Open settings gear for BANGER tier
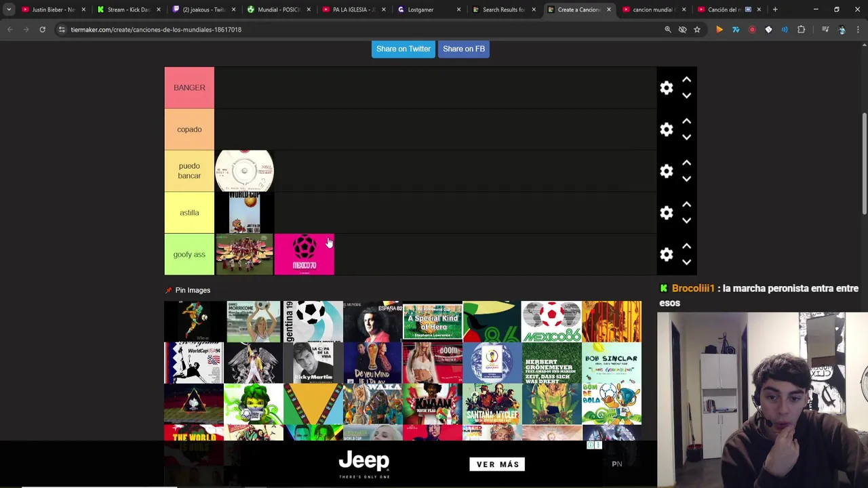This screenshot has height=488, width=868. tap(667, 88)
